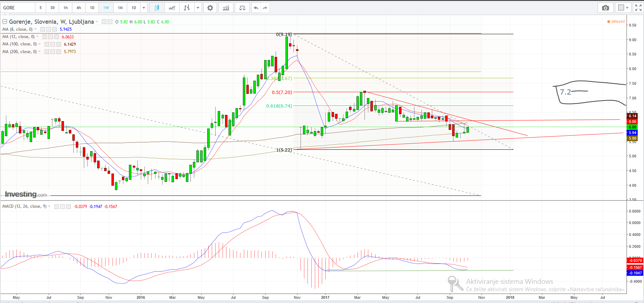The width and height of the screenshot is (644, 303).
Task: Select the 30 minute interval
Action: (x=52, y=8)
